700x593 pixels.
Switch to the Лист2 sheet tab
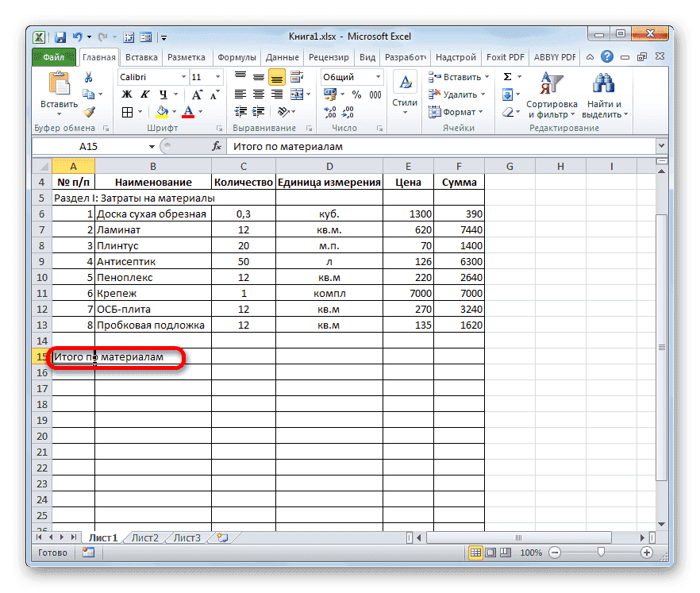[146, 537]
